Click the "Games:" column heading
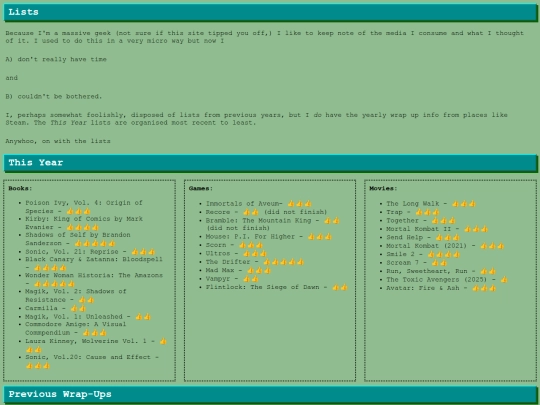This screenshot has width=540, height=405. [201, 188]
